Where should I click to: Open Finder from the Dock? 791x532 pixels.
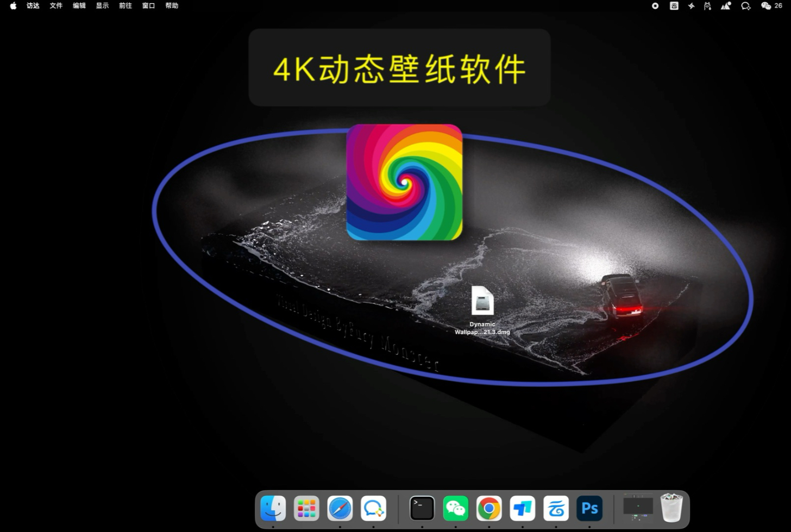pos(272,508)
